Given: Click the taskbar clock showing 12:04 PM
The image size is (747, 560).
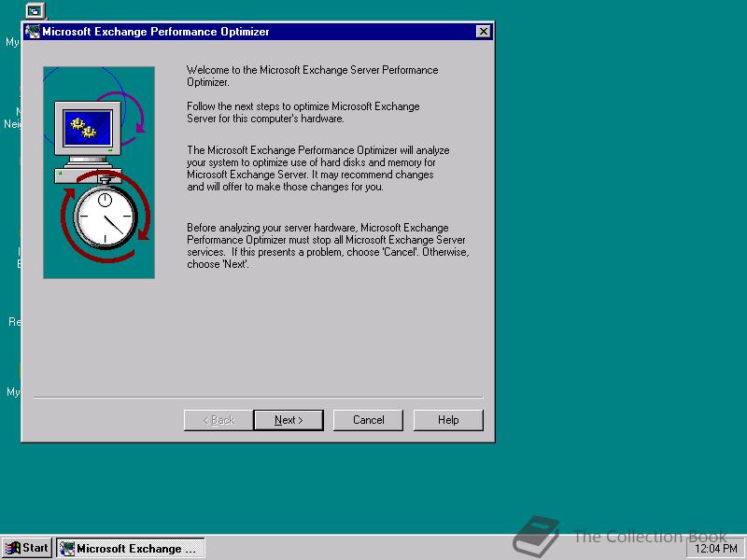Looking at the screenshot, I should pyautogui.click(x=715, y=549).
